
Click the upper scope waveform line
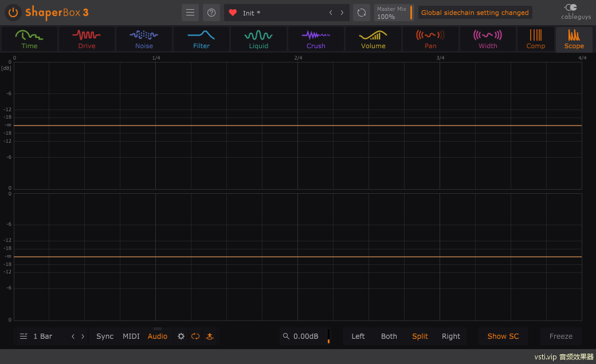pos(297,125)
